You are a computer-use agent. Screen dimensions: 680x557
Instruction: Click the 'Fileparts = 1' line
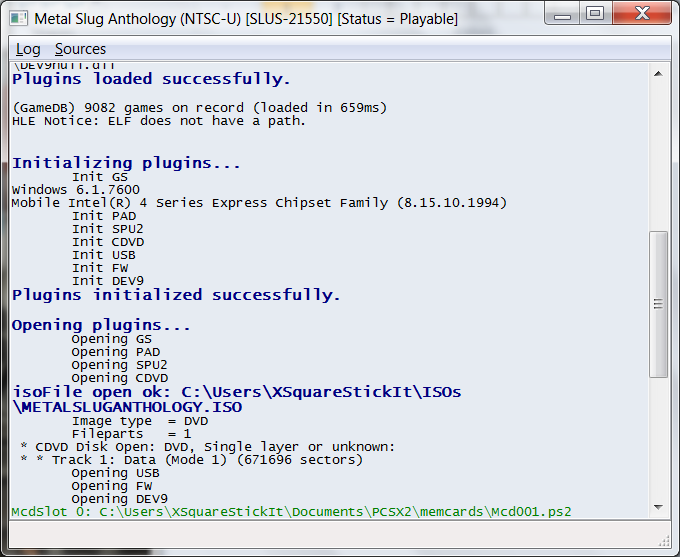pyautogui.click(x=131, y=434)
